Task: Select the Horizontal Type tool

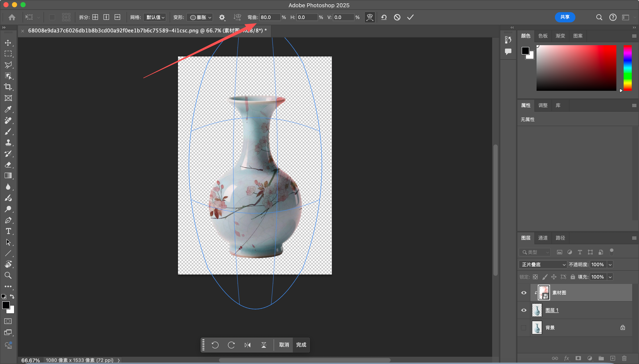Action: click(x=8, y=231)
